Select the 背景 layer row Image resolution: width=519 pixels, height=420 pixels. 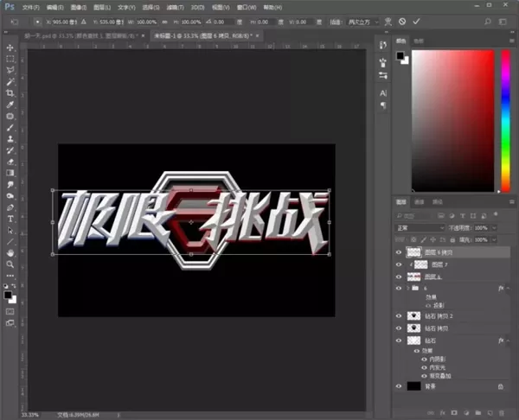452,386
